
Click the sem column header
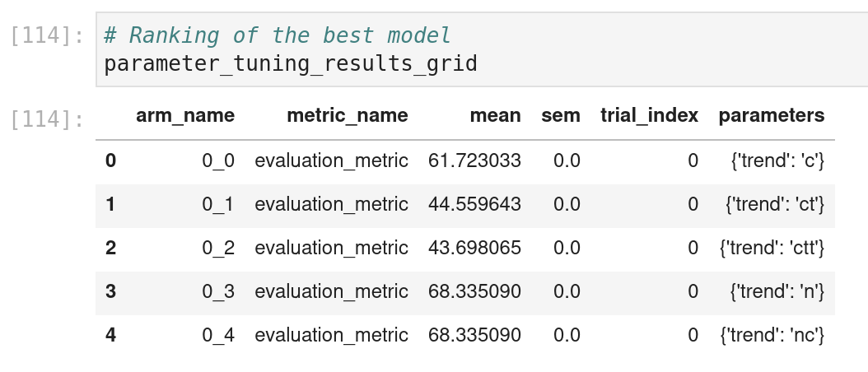560,115
